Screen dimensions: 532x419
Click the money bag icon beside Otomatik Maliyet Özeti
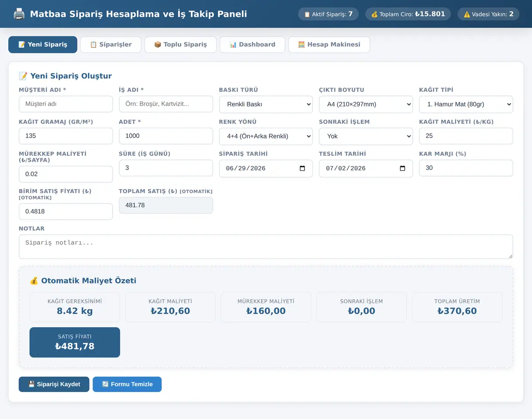34,280
